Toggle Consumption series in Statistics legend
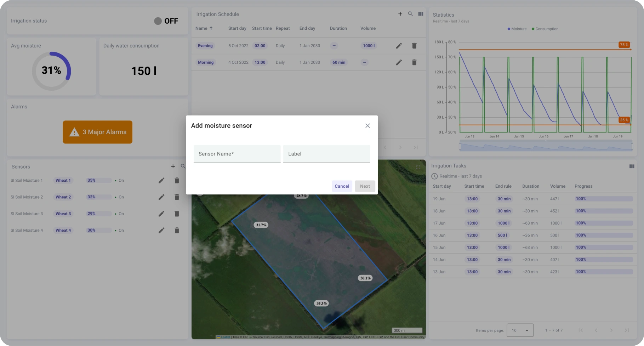 [545, 29]
